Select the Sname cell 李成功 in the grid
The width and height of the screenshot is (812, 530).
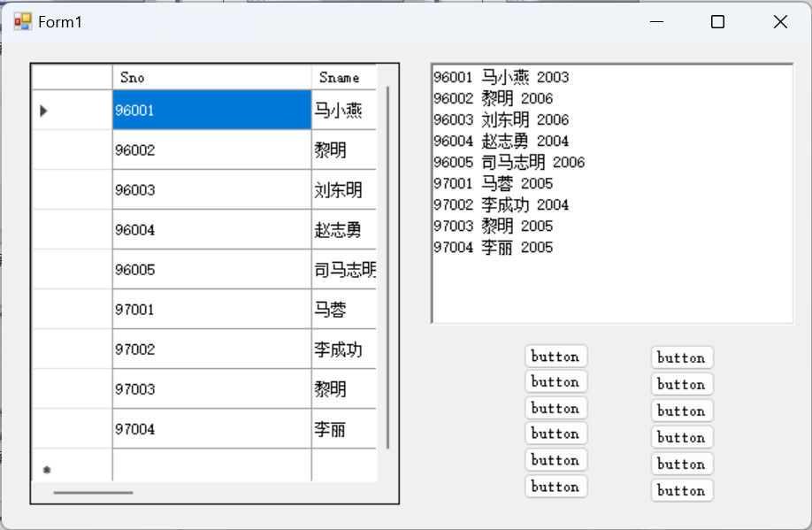tap(344, 349)
